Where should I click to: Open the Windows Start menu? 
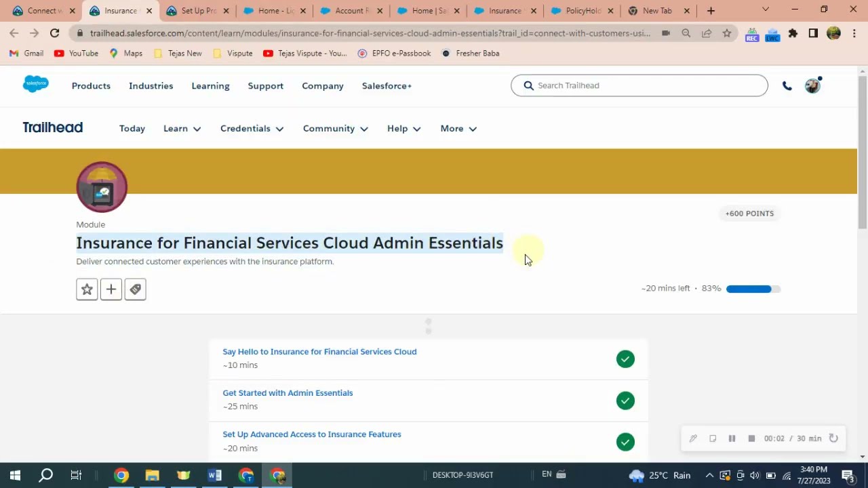tap(15, 475)
